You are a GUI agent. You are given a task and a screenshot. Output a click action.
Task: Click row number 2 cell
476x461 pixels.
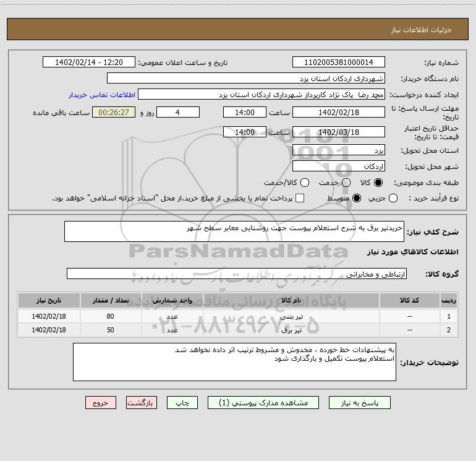pyautogui.click(x=449, y=330)
